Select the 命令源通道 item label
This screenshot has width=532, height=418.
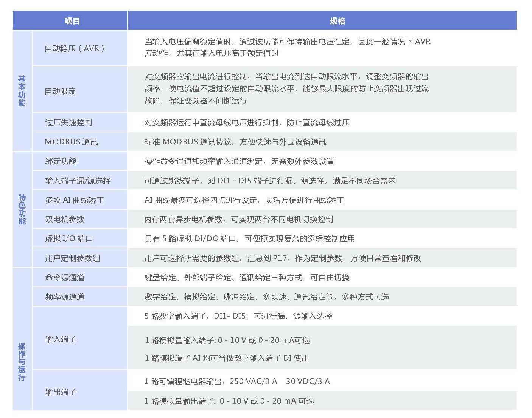(65, 277)
